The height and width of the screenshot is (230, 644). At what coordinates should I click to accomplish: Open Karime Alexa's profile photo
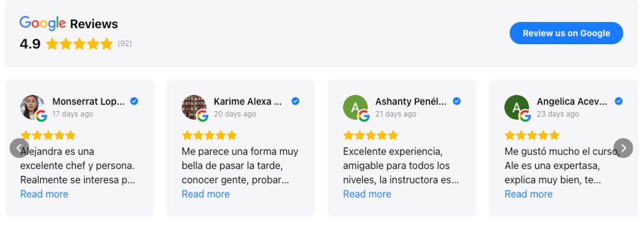click(x=194, y=107)
